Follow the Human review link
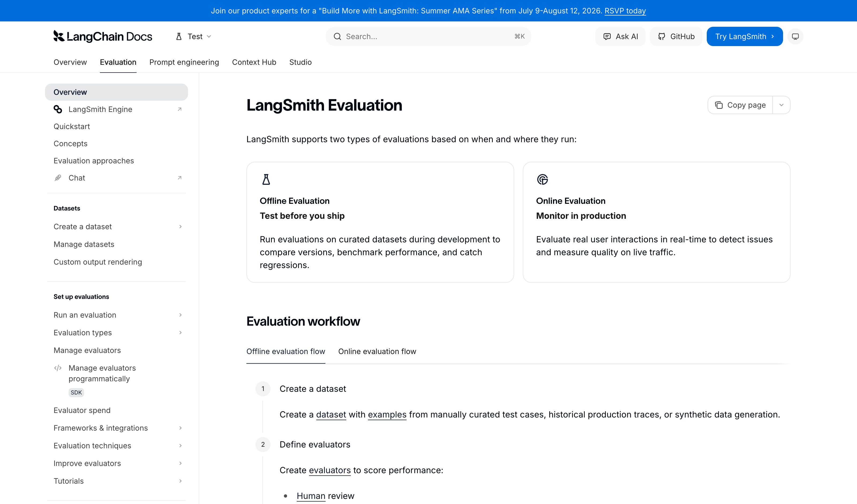The image size is (857, 504). pos(311,496)
